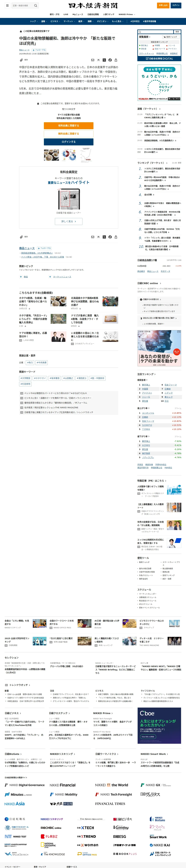Click the #中央魚類 company tag
Viewport: 186px width, 868px height.
tap(42, 363)
